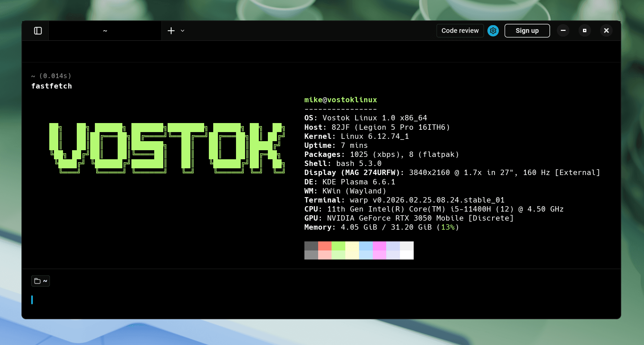644x345 pixels.
Task: Click the window restore icon
Action: [585, 31]
